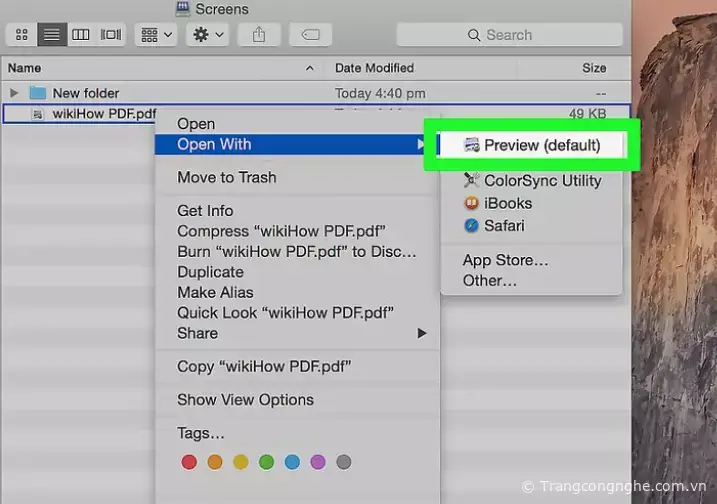The image size is (717, 504).
Task: Switch to Cover Flow view
Action: pos(110,34)
